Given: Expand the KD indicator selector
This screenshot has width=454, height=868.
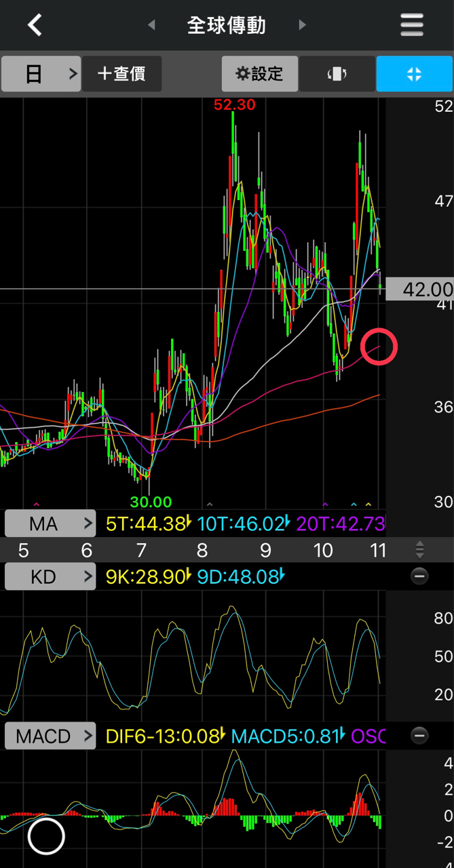Looking at the screenshot, I should [x=50, y=577].
